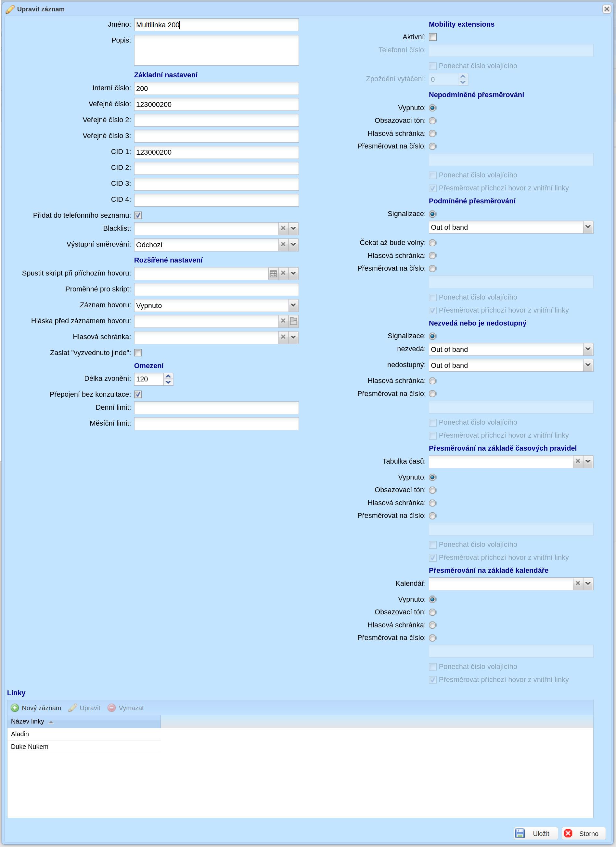
Task: Focus the CID 2 input field
Action: (x=216, y=168)
